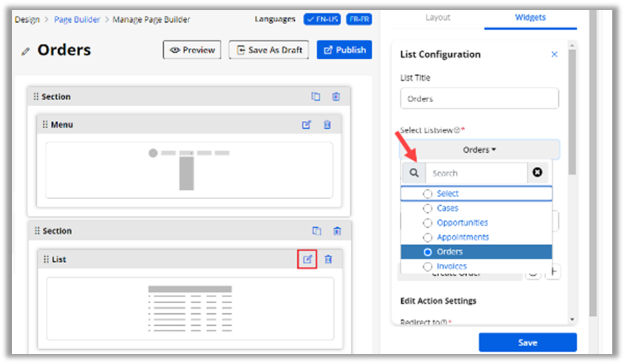Toggle the EN-US language selector
The image size is (625, 364).
[322, 19]
